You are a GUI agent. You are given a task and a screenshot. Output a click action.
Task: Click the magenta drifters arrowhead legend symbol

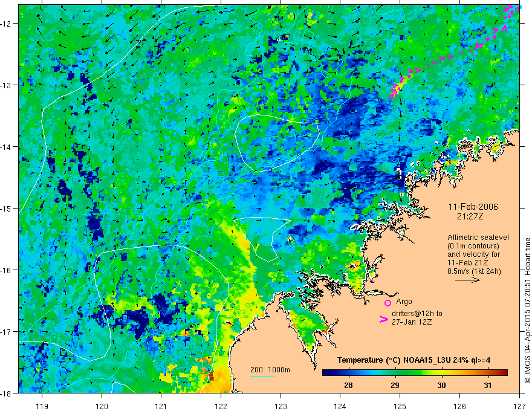[x=384, y=319]
